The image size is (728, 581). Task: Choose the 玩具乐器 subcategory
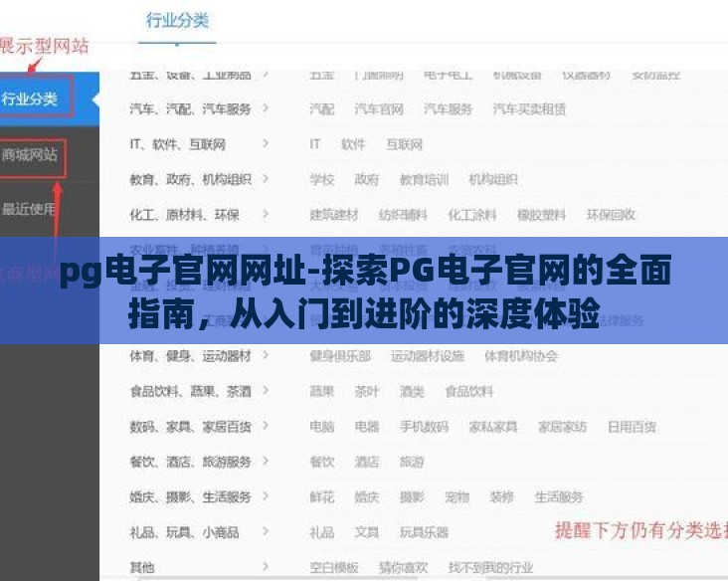tap(425, 532)
